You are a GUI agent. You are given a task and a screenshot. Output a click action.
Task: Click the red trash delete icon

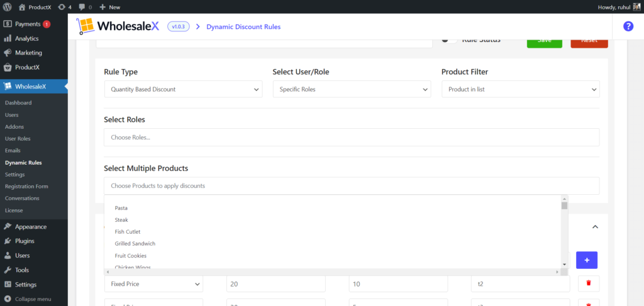pos(588,283)
